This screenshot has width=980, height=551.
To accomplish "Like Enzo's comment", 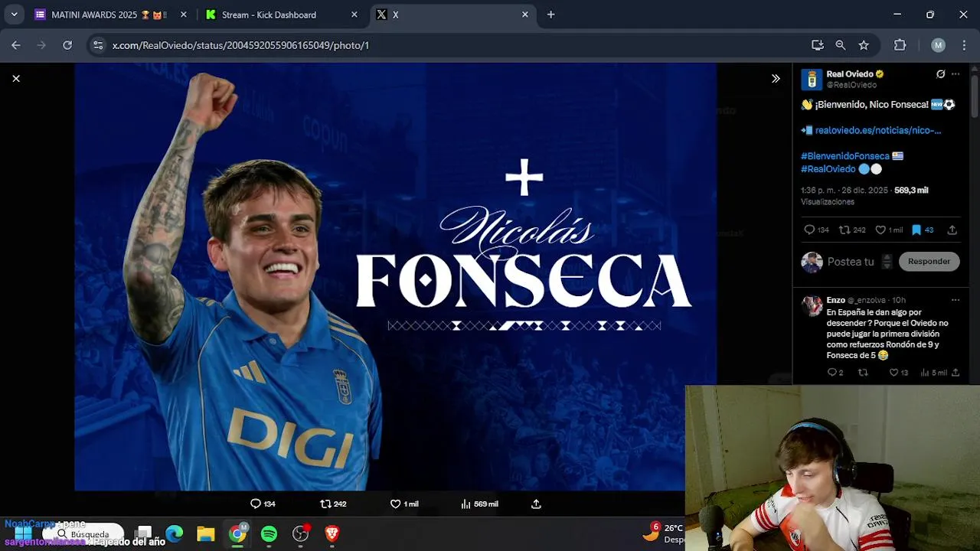I will click(x=893, y=373).
